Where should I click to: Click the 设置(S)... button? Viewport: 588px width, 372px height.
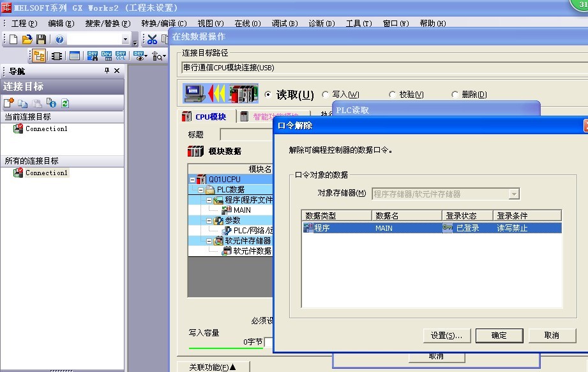coord(446,335)
